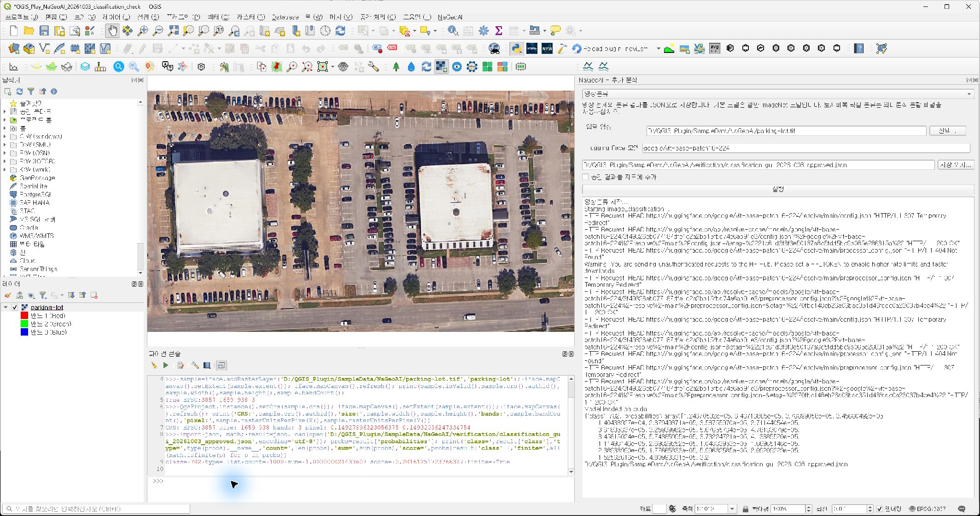Open the Database menu
980x516 pixels.
[x=285, y=17]
